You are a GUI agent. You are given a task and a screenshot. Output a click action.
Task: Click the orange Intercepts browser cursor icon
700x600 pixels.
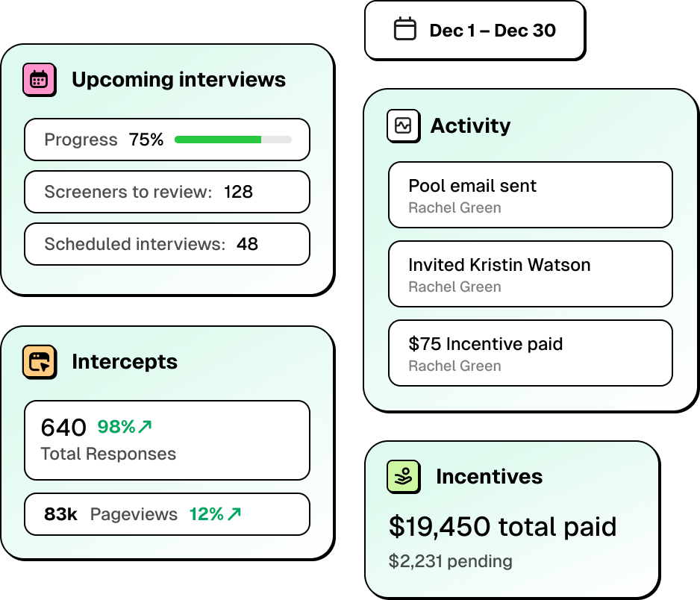point(40,362)
